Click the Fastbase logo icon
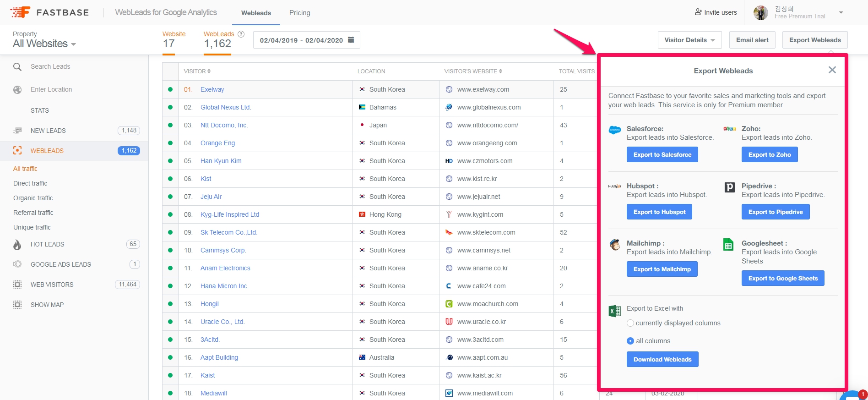This screenshot has height=400, width=868. point(20,12)
